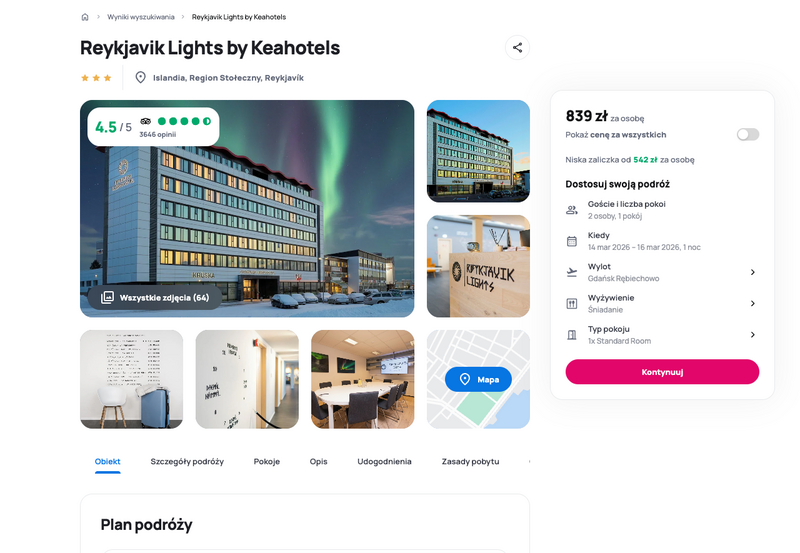The height and width of the screenshot is (553, 800).
Task: Click the pink Kontynuuj button
Action: 662,372
